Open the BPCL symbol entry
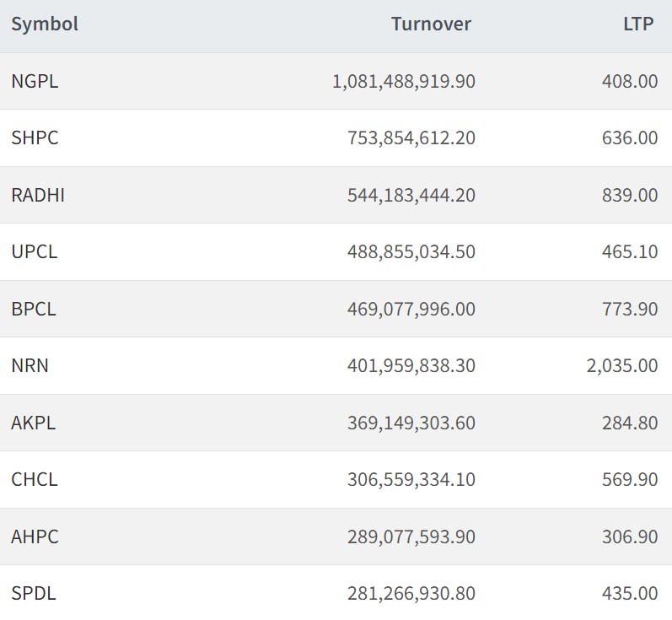The width and height of the screenshot is (672, 620). tap(34, 309)
